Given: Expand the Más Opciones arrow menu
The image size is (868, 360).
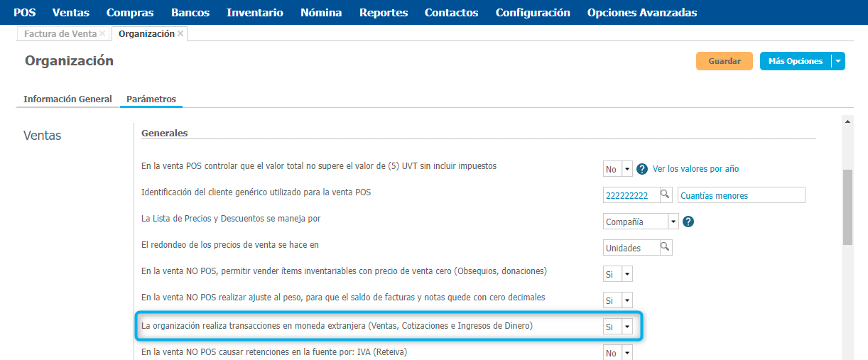Looking at the screenshot, I should [838, 61].
